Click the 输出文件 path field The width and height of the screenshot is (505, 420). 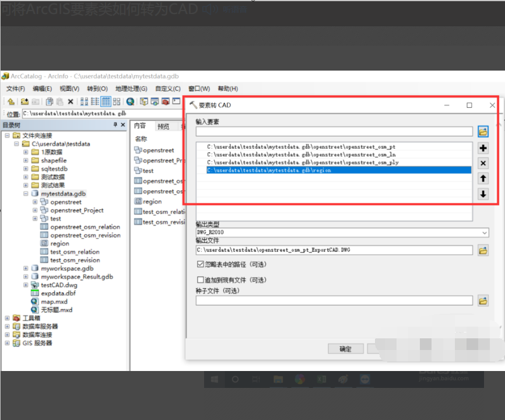click(334, 250)
